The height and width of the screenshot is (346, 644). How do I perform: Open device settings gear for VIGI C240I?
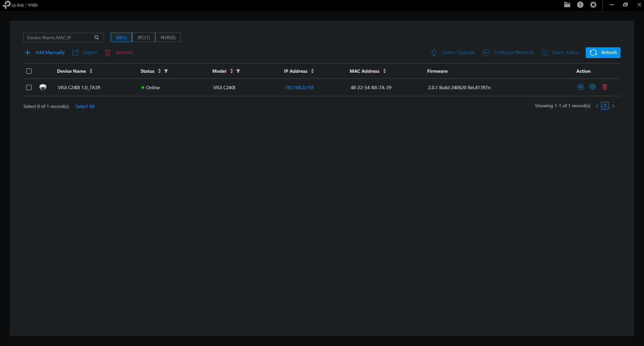tap(593, 87)
